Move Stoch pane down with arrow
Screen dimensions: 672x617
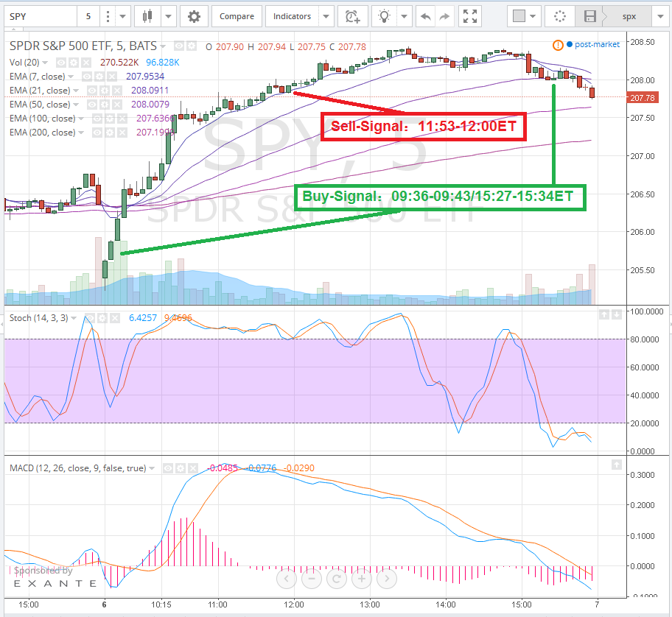point(616,314)
